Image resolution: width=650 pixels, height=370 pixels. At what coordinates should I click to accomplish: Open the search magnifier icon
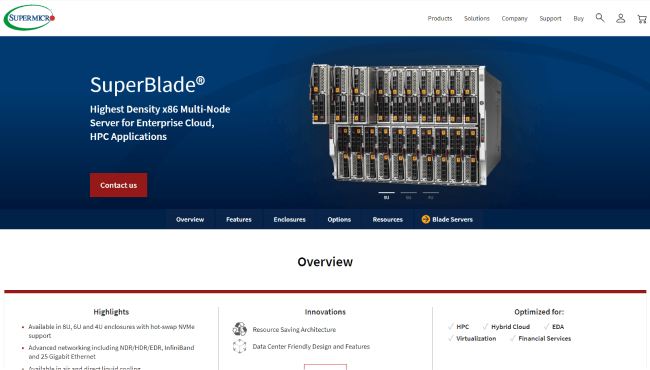(600, 18)
